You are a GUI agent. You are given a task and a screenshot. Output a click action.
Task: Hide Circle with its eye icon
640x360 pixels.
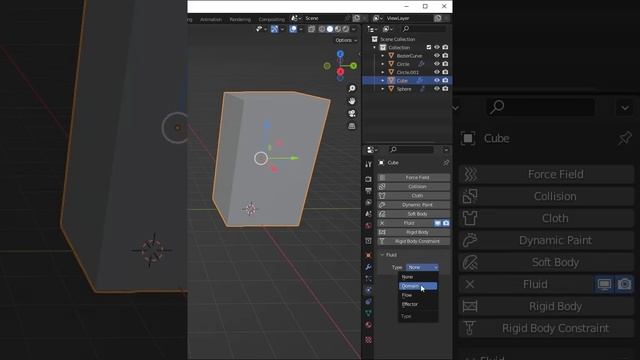[x=437, y=64]
